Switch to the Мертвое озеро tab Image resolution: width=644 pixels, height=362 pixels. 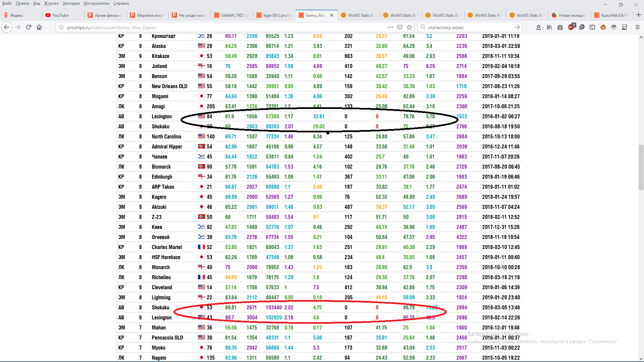tap(148, 15)
